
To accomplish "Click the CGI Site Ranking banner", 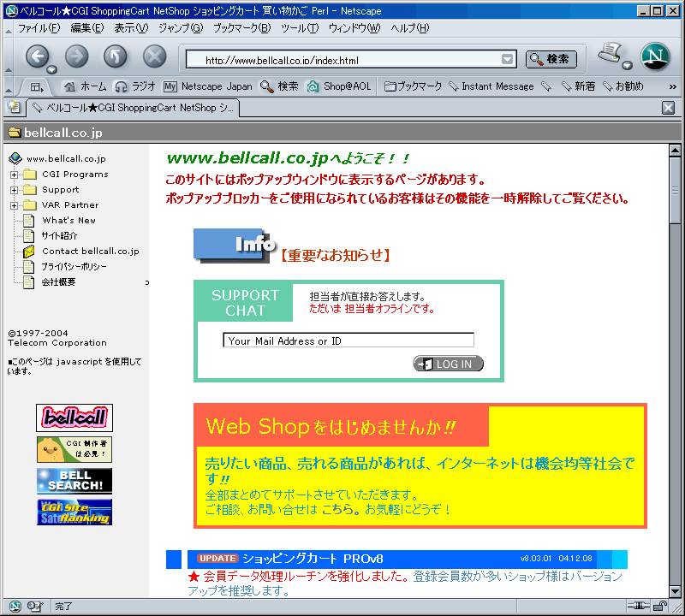I will tap(74, 512).
